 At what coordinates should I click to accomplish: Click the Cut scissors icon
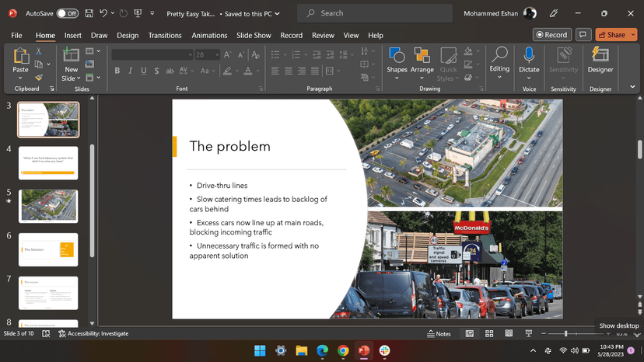click(39, 53)
